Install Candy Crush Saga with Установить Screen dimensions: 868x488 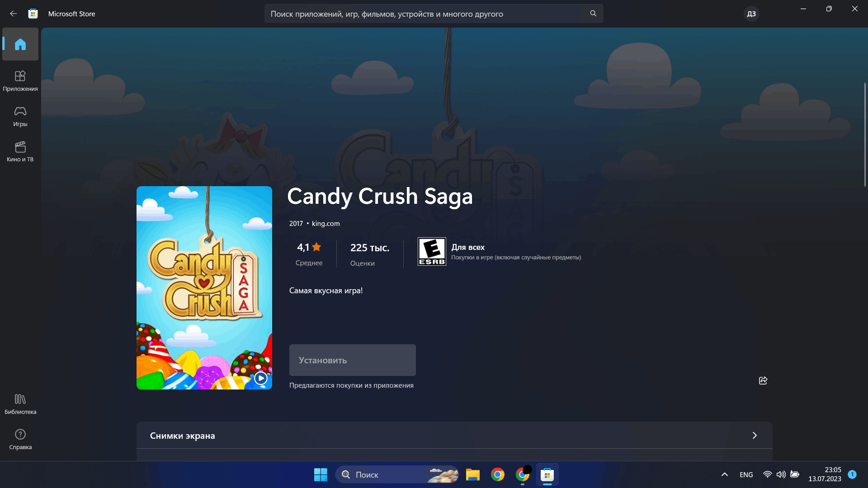click(x=353, y=360)
